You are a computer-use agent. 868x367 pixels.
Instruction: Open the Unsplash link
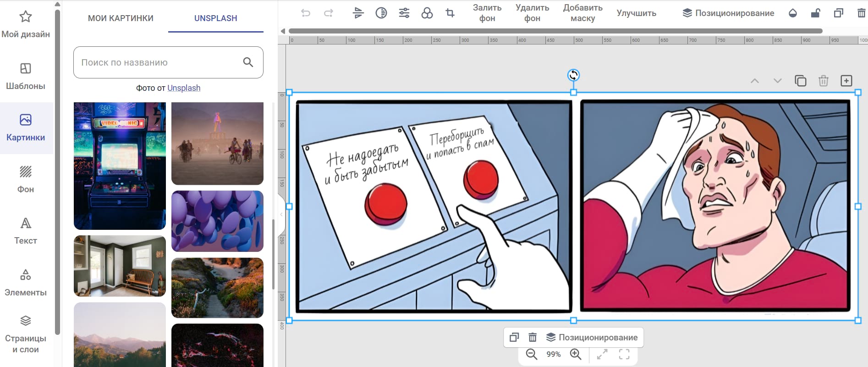coord(184,88)
